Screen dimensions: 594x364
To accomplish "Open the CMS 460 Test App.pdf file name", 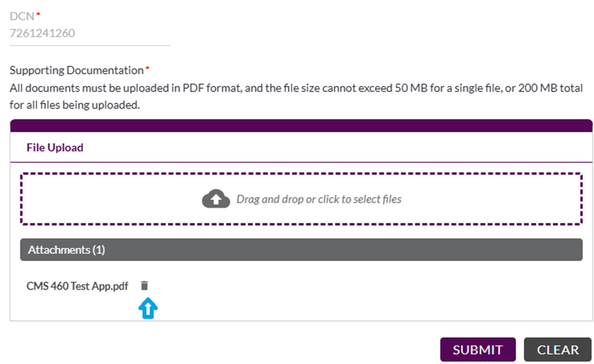I will [x=77, y=286].
